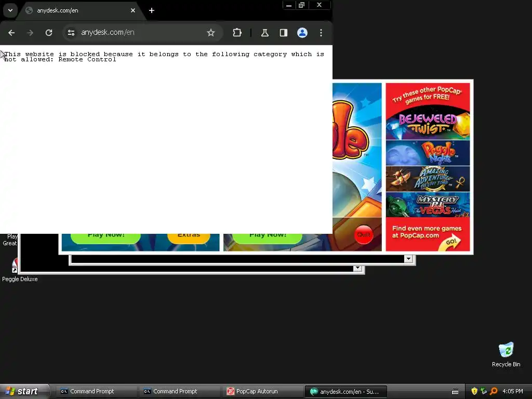Click the keyboard icon near tray
This screenshot has height=399, width=532.
pyautogui.click(x=455, y=392)
